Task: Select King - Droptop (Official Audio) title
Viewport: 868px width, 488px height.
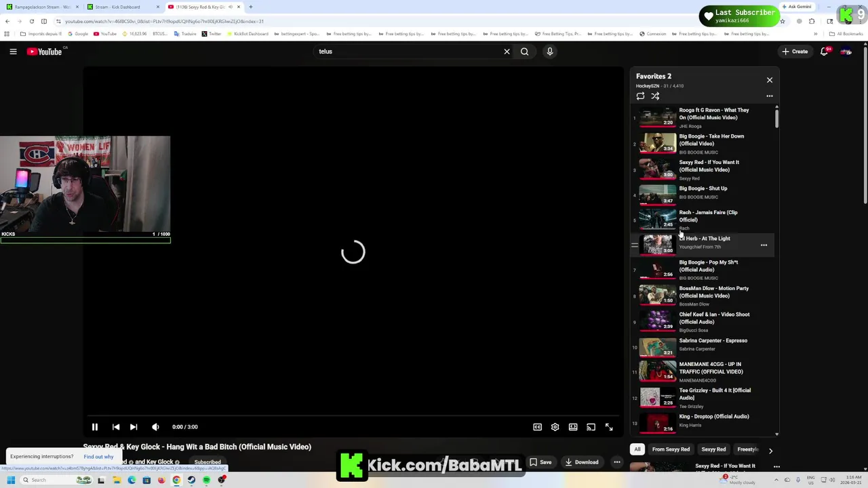Action: pos(714,417)
